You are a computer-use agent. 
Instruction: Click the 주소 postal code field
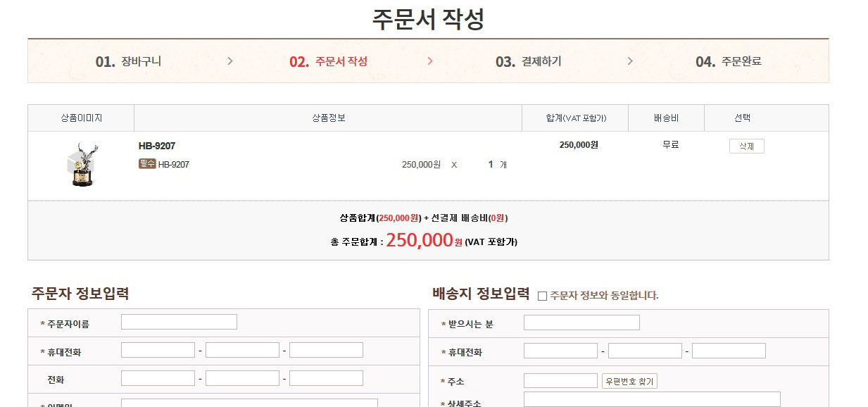[560, 381]
